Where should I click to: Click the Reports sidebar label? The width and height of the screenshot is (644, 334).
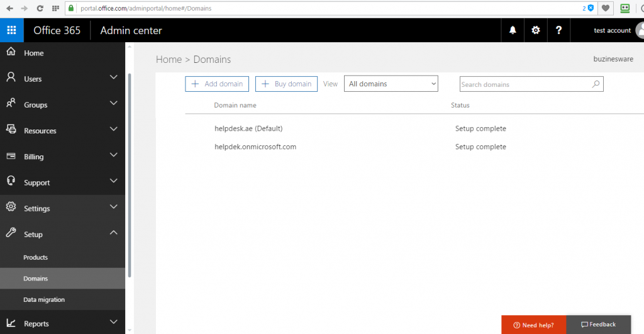[x=36, y=324]
